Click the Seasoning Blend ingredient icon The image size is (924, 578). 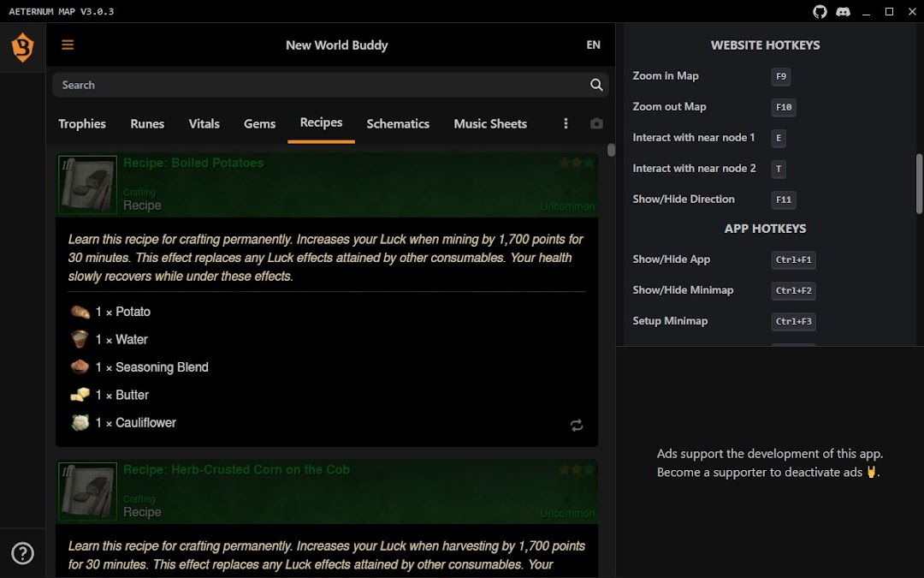point(80,366)
